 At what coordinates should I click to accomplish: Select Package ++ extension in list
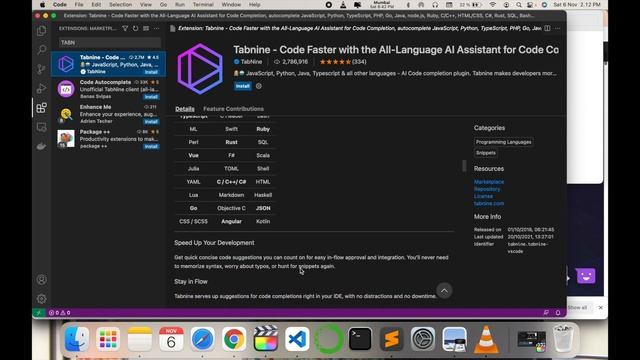coord(109,139)
